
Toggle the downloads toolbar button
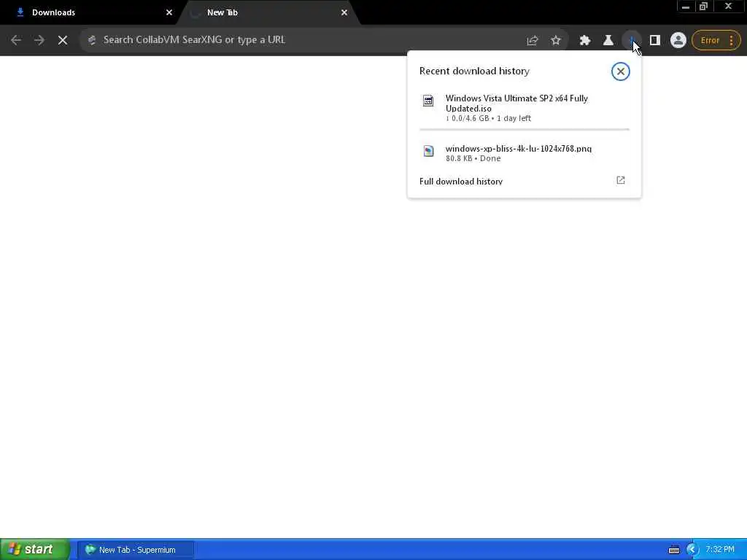coord(632,41)
